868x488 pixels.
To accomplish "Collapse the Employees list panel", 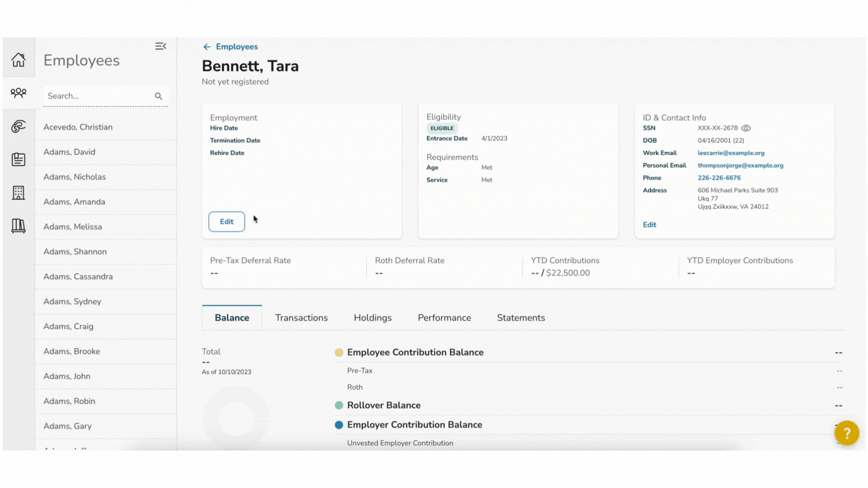I will (160, 46).
